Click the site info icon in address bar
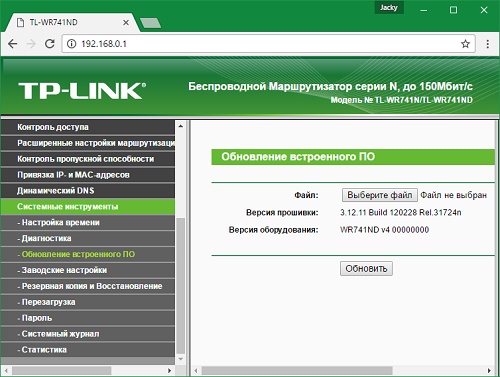This screenshot has width=500, height=377. pyautogui.click(x=71, y=44)
